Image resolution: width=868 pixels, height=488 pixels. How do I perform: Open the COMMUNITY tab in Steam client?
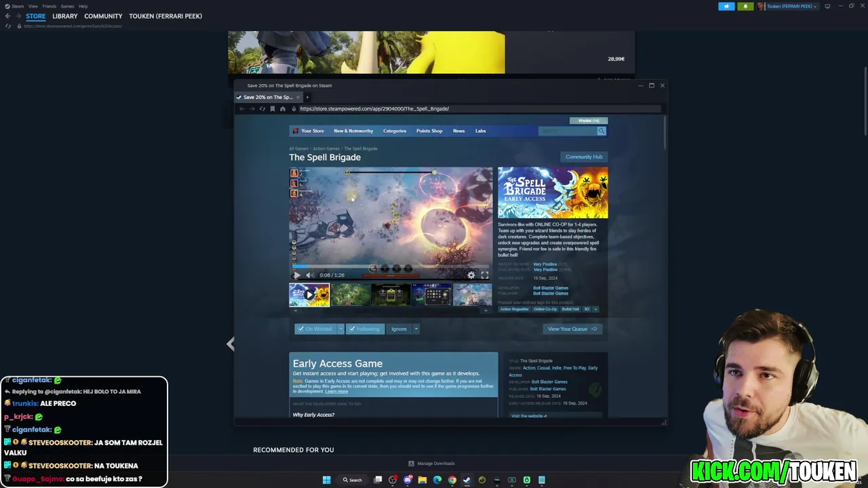pyautogui.click(x=103, y=16)
